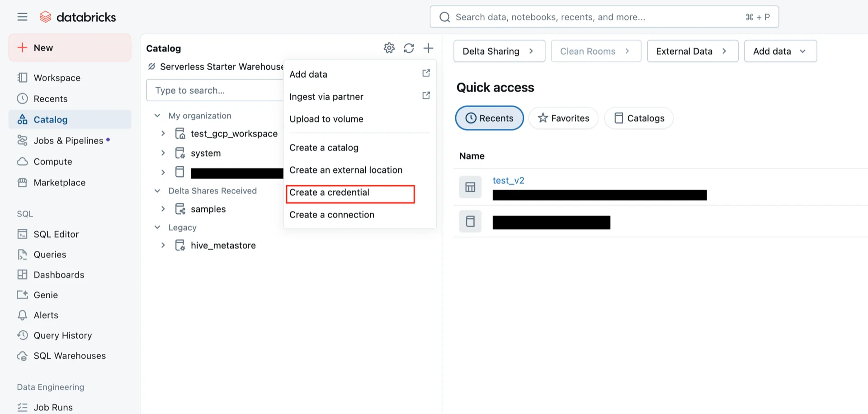Viewport: 868px width, 414px height.
Task: Choose Create a credential
Action: 359,193
